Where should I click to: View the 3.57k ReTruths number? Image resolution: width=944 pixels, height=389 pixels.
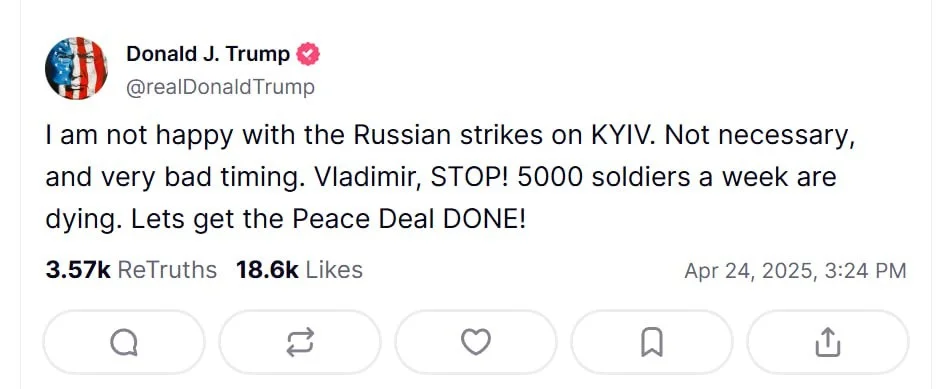pos(78,270)
